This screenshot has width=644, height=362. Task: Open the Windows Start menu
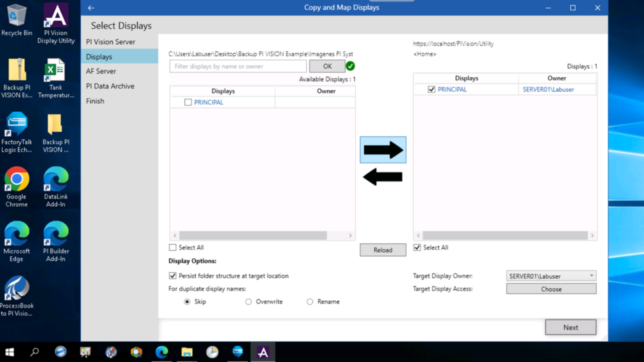pos(10,352)
